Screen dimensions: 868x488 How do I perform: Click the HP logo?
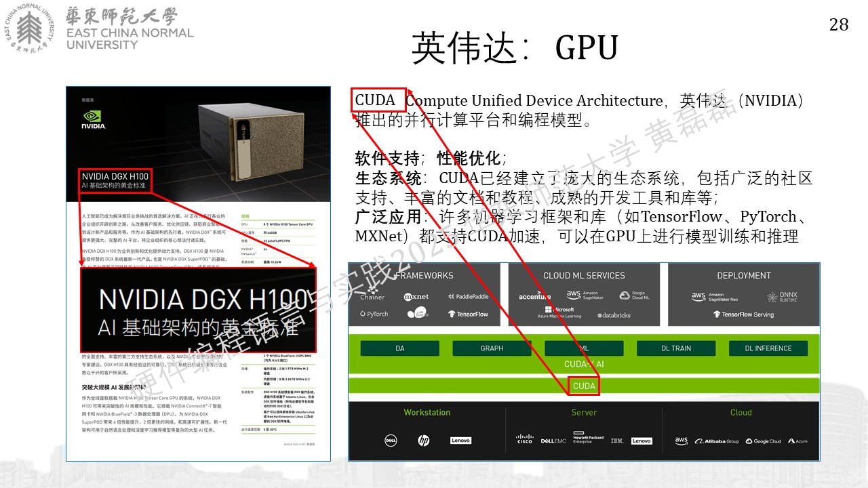click(424, 441)
